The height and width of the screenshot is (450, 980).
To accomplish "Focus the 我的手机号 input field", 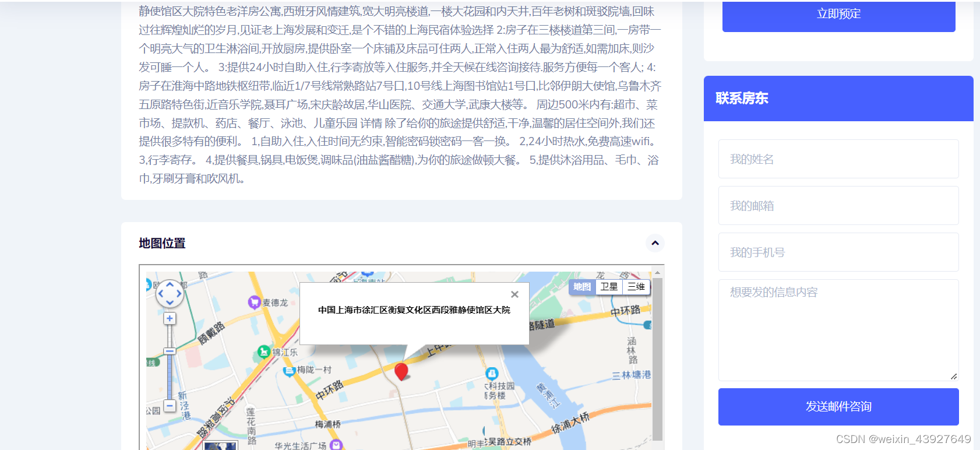I will click(x=838, y=252).
